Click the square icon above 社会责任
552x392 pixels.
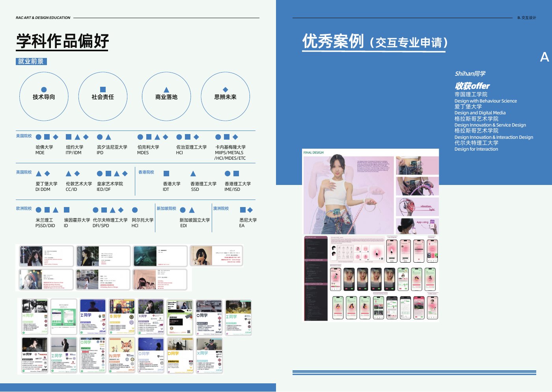coord(103,90)
